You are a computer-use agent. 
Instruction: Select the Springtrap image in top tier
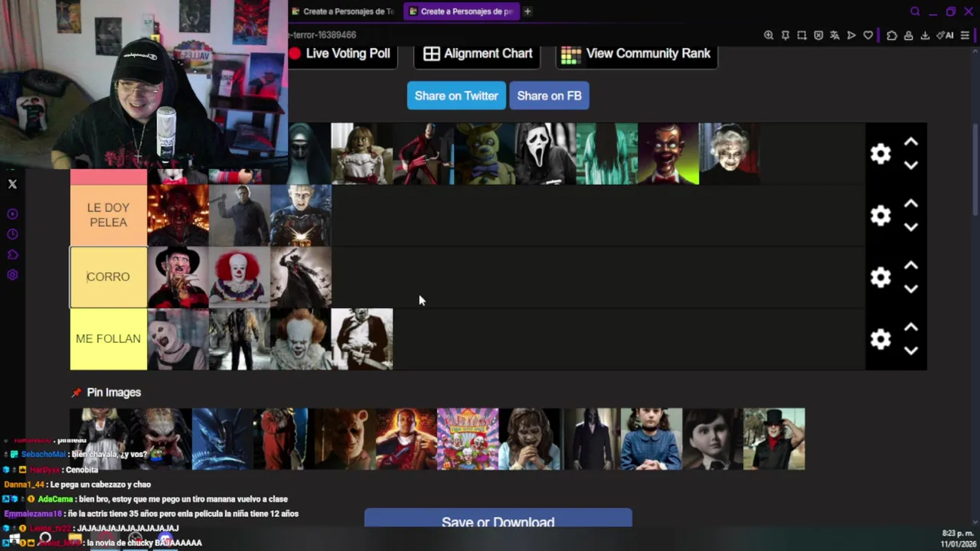(x=485, y=154)
